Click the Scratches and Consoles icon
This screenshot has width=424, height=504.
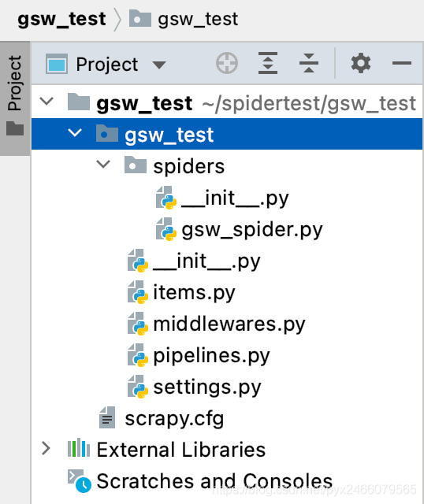tap(80, 481)
